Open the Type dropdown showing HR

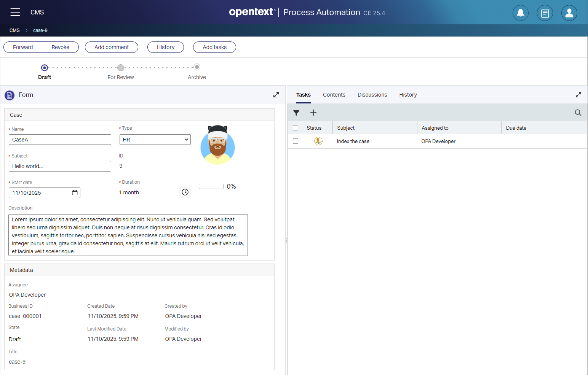[155, 140]
